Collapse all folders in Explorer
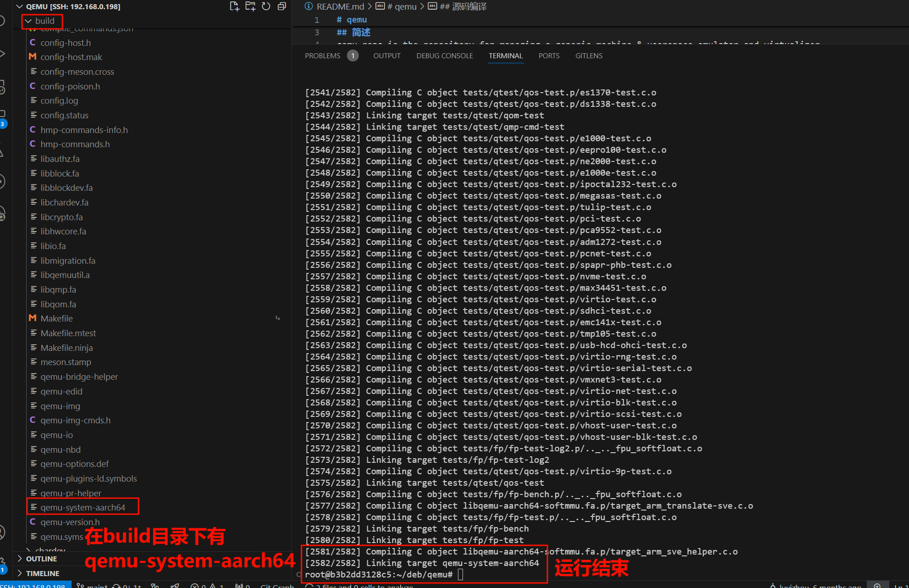The width and height of the screenshot is (909, 588). 281,6
